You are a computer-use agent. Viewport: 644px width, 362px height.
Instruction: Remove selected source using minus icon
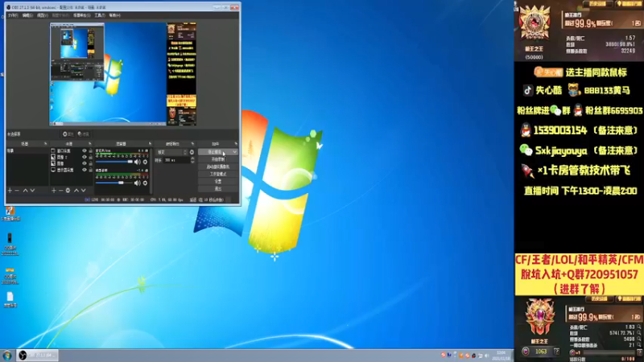60,191
